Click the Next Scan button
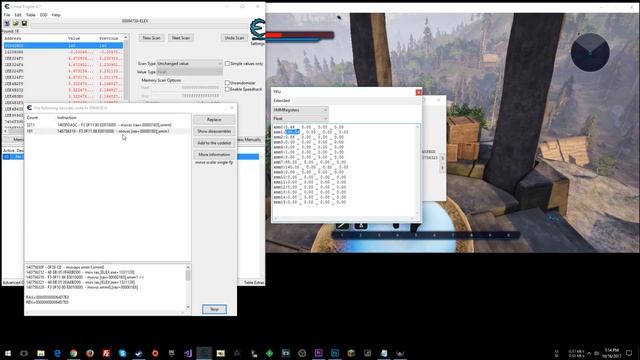The width and height of the screenshot is (640, 360). [x=181, y=38]
